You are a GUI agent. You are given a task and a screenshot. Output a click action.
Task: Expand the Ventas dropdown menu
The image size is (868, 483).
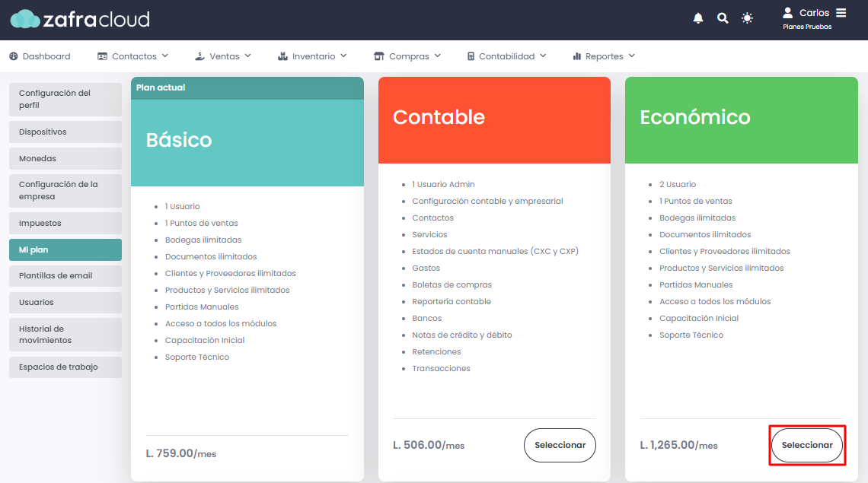(223, 56)
